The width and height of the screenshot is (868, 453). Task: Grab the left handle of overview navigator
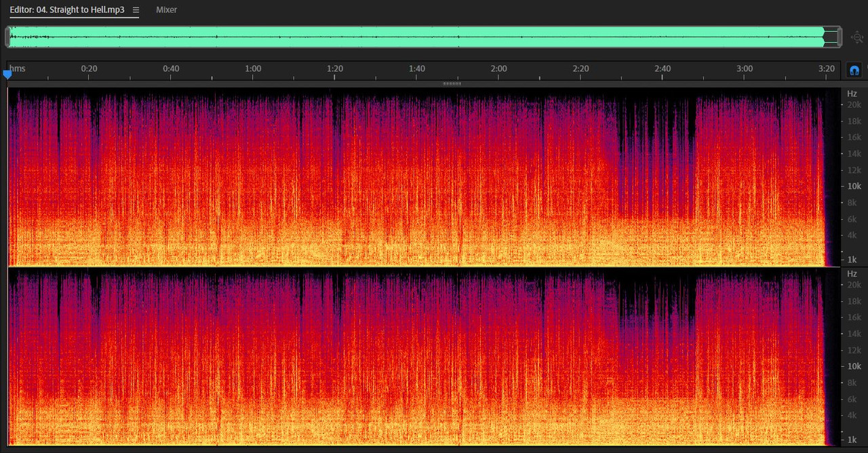(7, 37)
